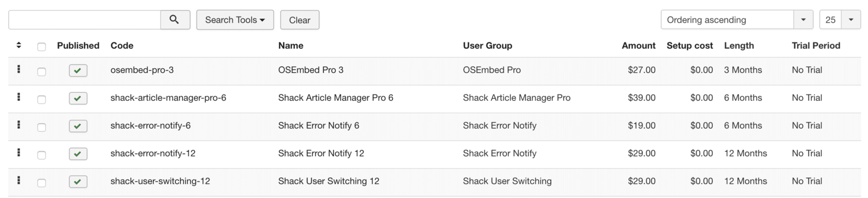The width and height of the screenshot is (868, 198).
Task: Expand the Search Tools dropdown
Action: (x=235, y=20)
